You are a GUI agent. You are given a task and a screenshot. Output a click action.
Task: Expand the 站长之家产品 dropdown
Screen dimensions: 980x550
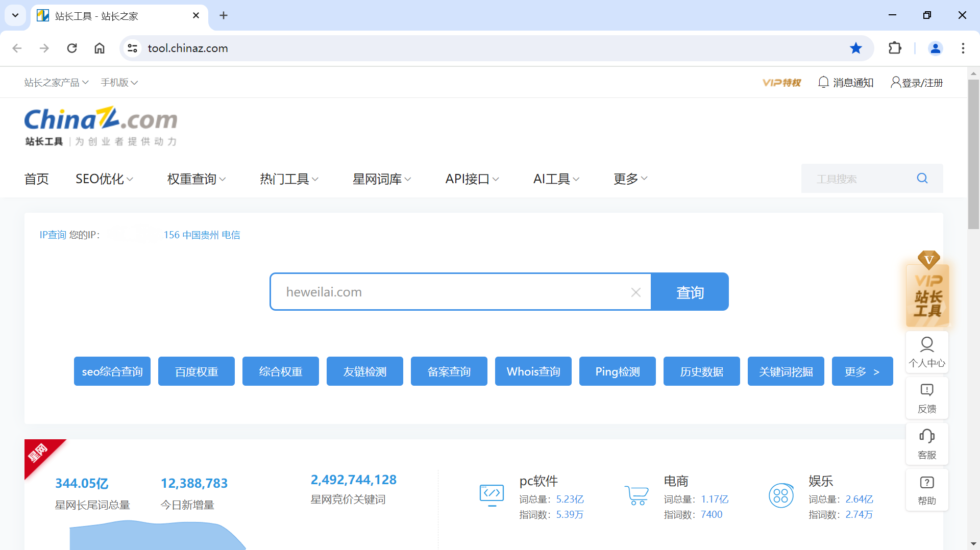tap(57, 82)
